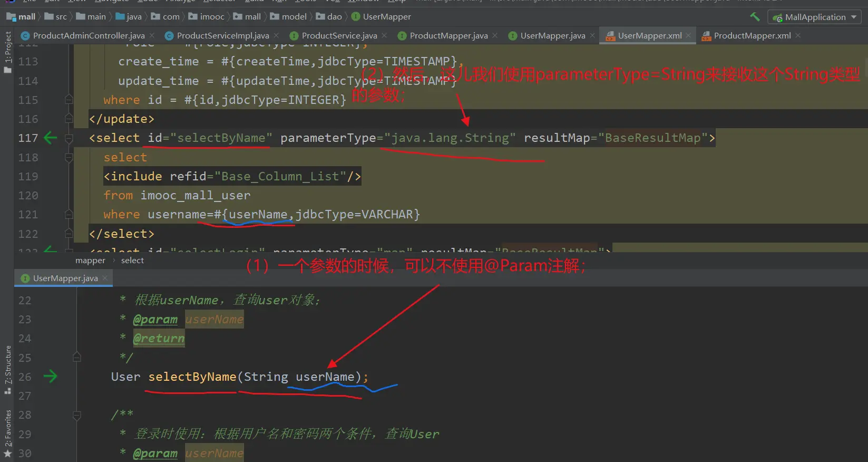Viewport: 868px width, 462px height.
Task: Click the gutter navigation arrow on line 26
Action: click(50, 377)
